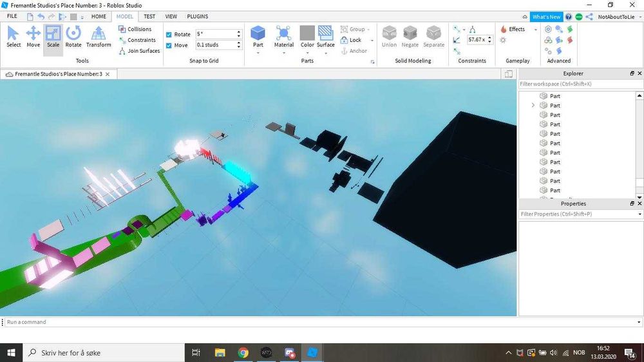Open the Effects dropdown arrow

click(x=535, y=30)
